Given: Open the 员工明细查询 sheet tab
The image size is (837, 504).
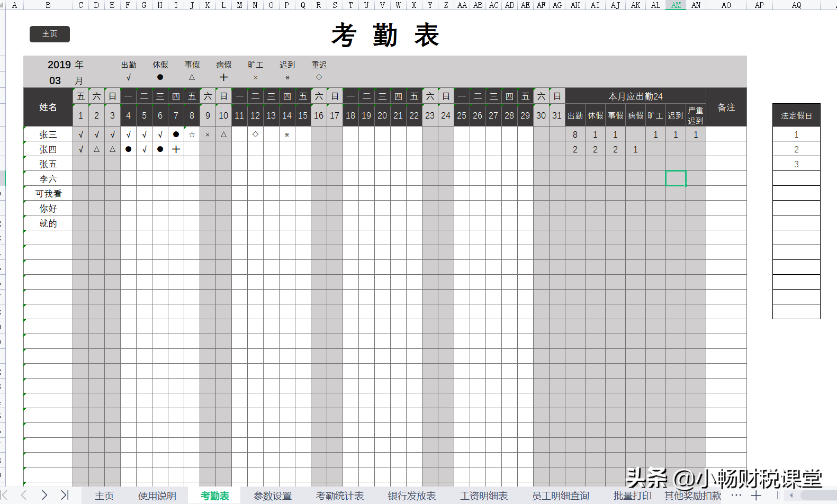Looking at the screenshot, I should (560, 496).
